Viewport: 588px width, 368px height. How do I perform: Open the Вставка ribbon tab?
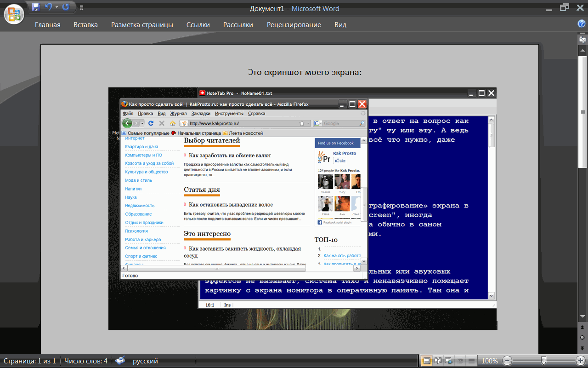pyautogui.click(x=85, y=25)
